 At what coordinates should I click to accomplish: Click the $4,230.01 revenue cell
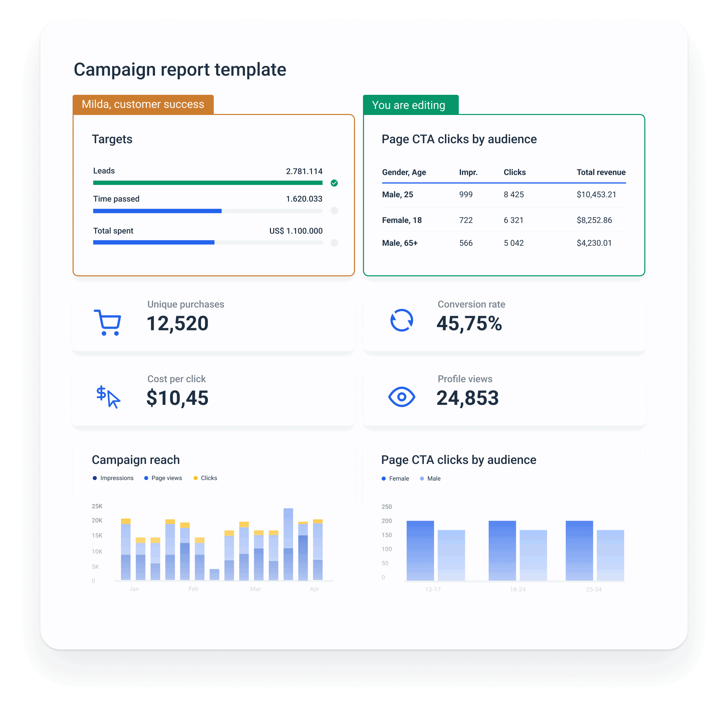[594, 243]
